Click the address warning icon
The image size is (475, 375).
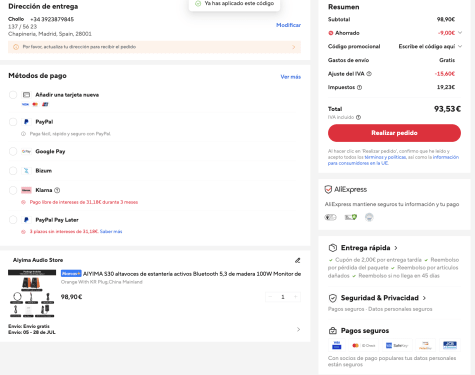click(x=16, y=47)
